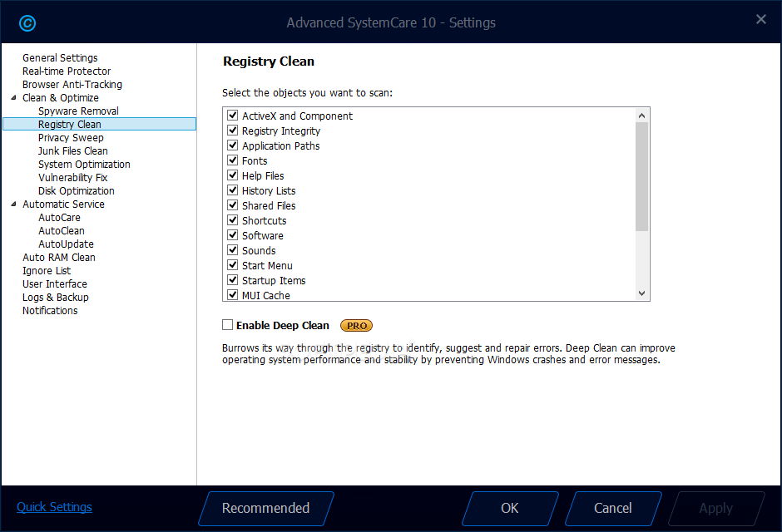Open Browser Anti-Tracking settings
782x532 pixels.
coord(72,85)
